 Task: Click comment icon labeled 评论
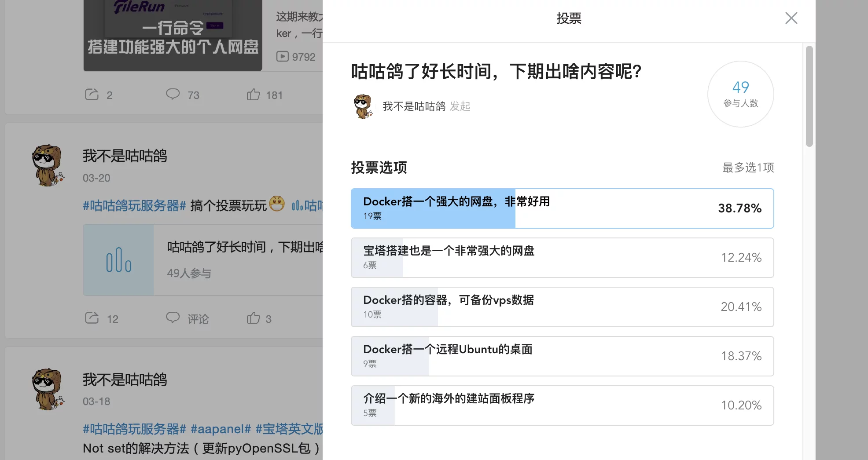click(173, 318)
